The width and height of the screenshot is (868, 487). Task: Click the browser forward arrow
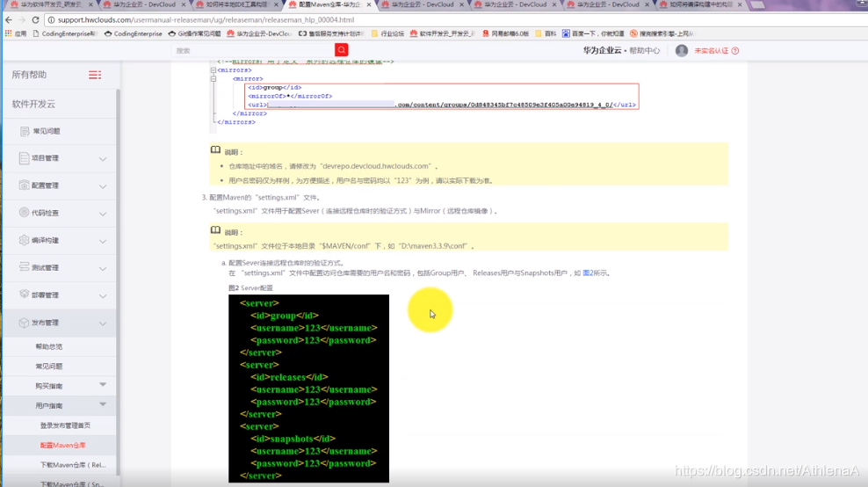point(22,20)
